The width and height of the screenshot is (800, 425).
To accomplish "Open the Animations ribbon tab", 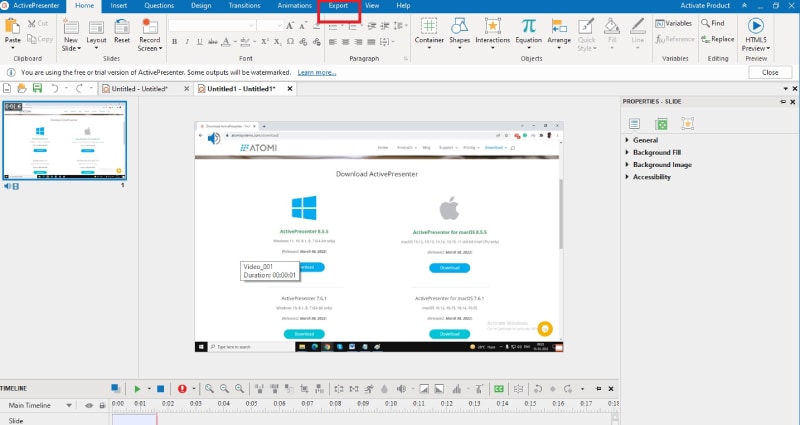I will 294,6.
